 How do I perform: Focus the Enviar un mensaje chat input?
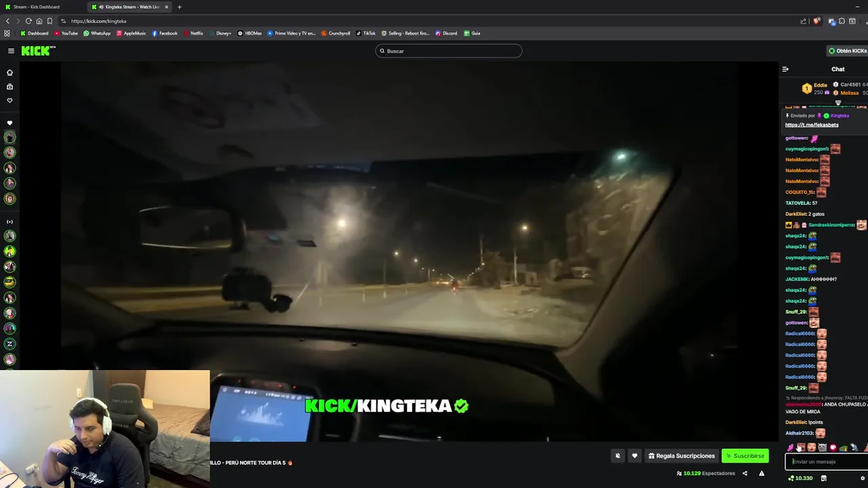click(x=827, y=462)
